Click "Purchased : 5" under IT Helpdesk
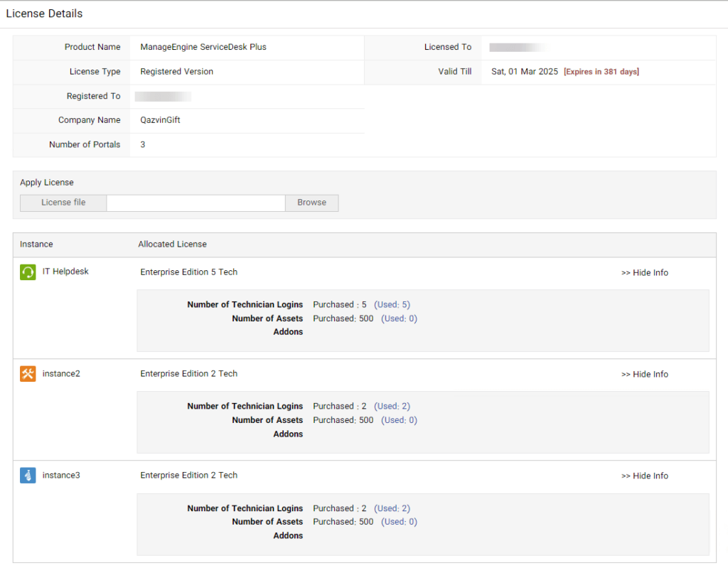The height and width of the screenshot is (573, 728). click(340, 304)
